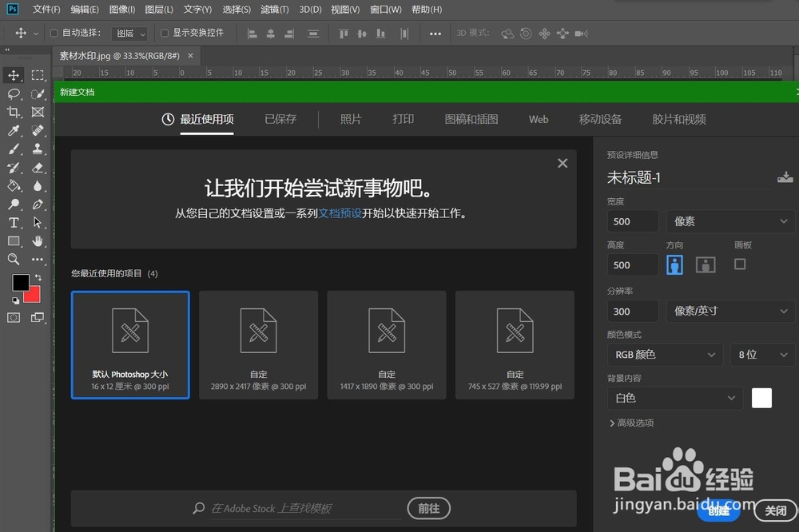This screenshot has height=532, width=799.
Task: Click the 创建 button
Action: [x=719, y=510]
